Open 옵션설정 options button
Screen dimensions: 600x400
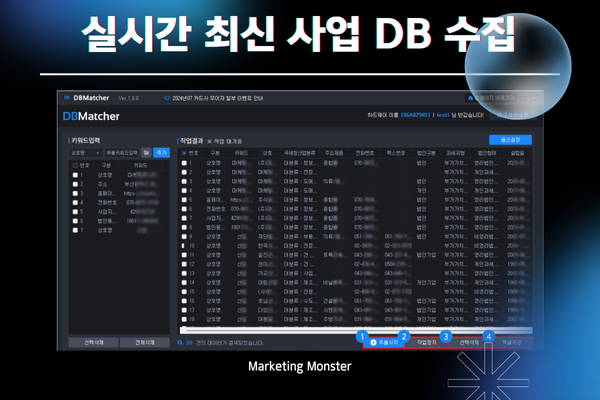click(510, 140)
